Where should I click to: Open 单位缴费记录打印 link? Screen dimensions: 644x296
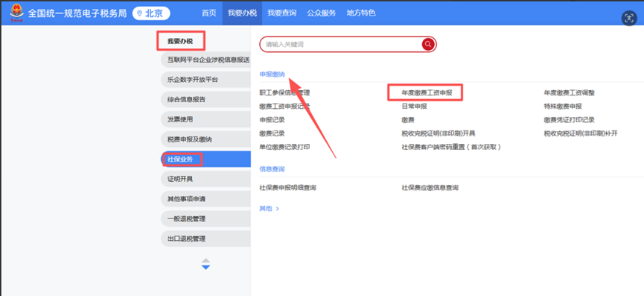pyautogui.click(x=284, y=147)
